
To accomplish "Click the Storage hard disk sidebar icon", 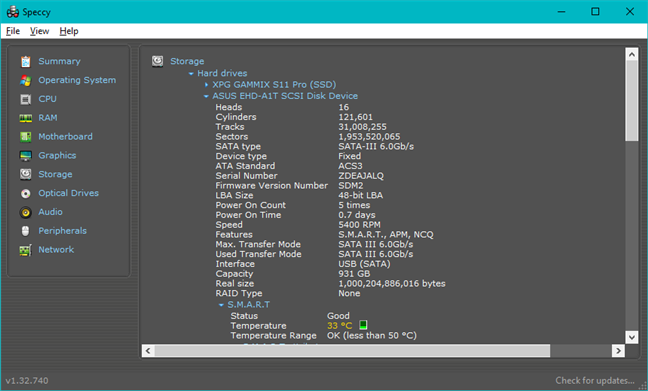I will pyautogui.click(x=26, y=174).
